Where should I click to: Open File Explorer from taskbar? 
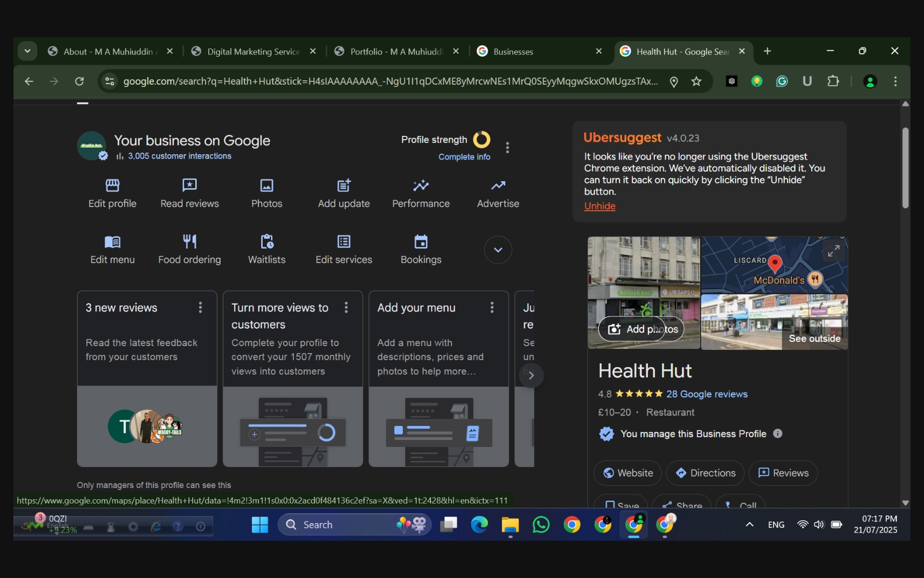click(x=510, y=525)
